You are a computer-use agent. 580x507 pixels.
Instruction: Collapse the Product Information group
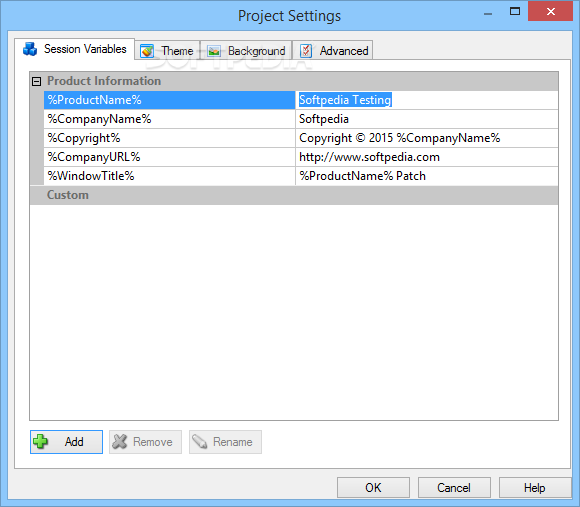(36, 81)
